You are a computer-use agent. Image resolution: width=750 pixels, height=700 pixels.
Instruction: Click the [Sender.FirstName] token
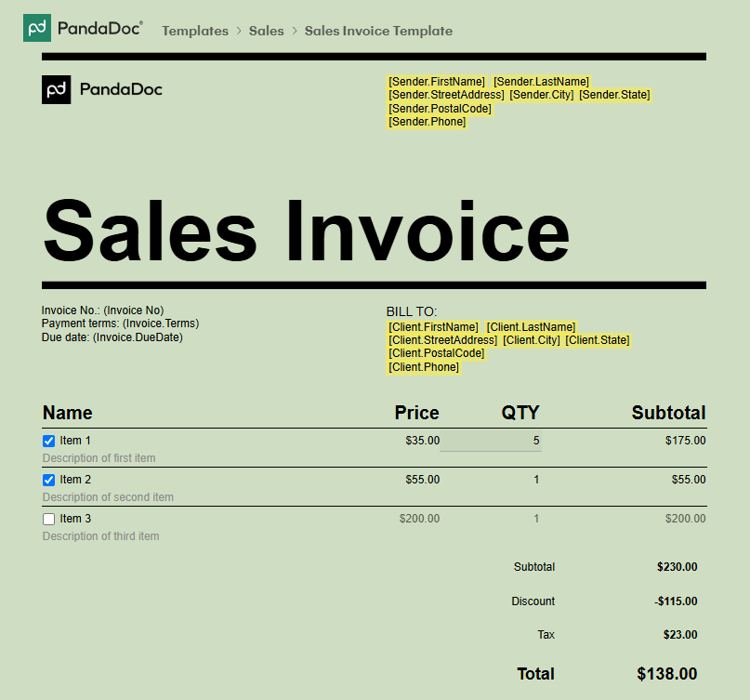[x=437, y=81]
